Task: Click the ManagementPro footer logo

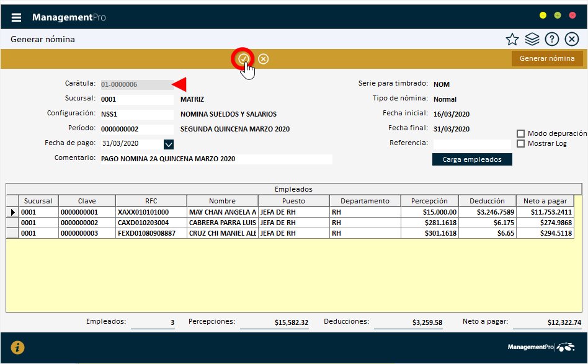Action: pos(541,347)
